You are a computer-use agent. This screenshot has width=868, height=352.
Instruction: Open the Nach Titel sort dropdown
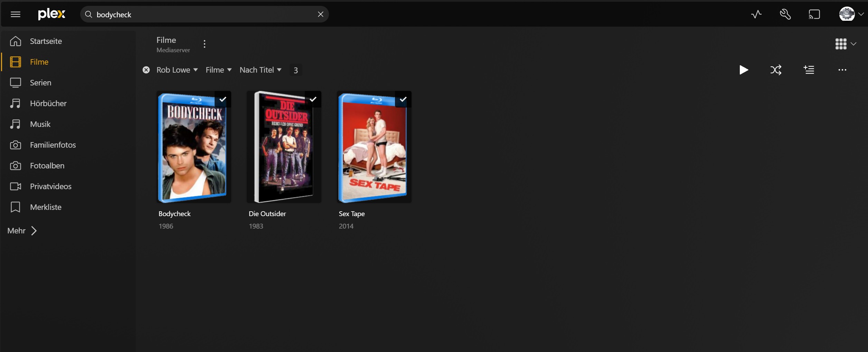pos(261,70)
